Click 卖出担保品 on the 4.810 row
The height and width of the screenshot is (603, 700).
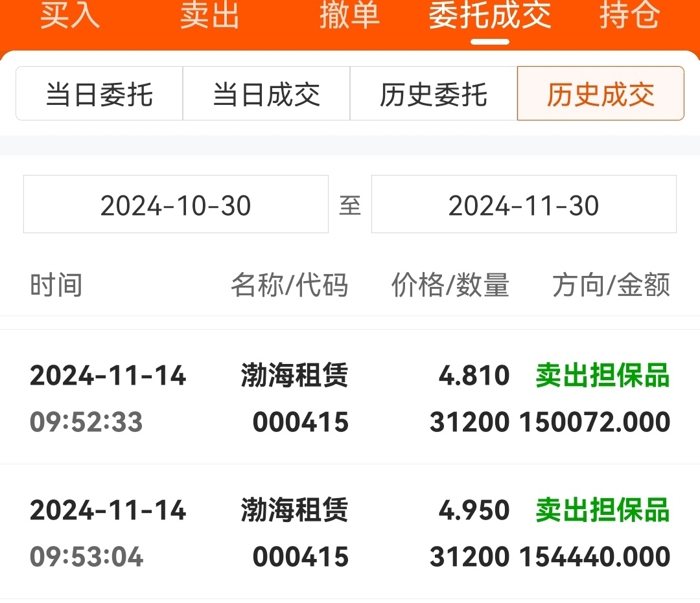(603, 375)
